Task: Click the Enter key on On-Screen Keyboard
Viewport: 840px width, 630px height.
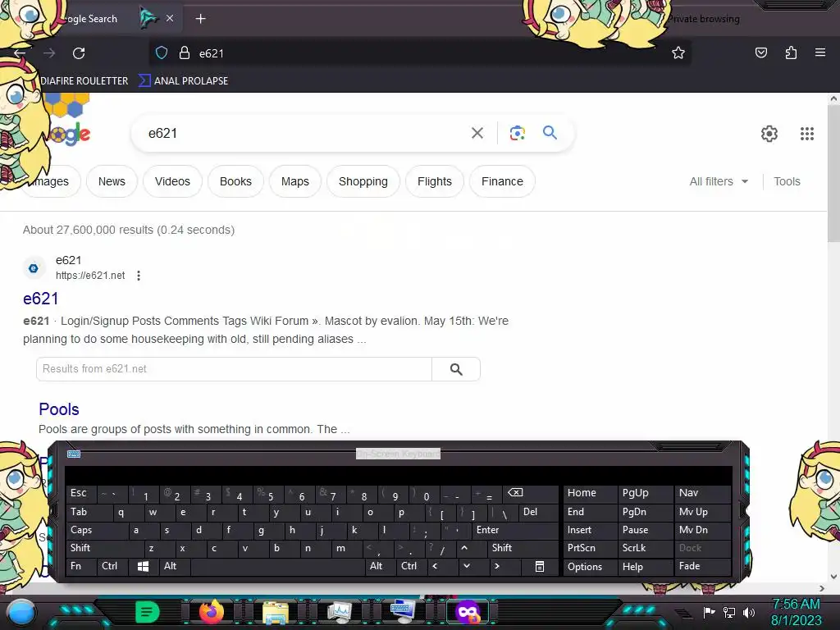Action: click(515, 530)
